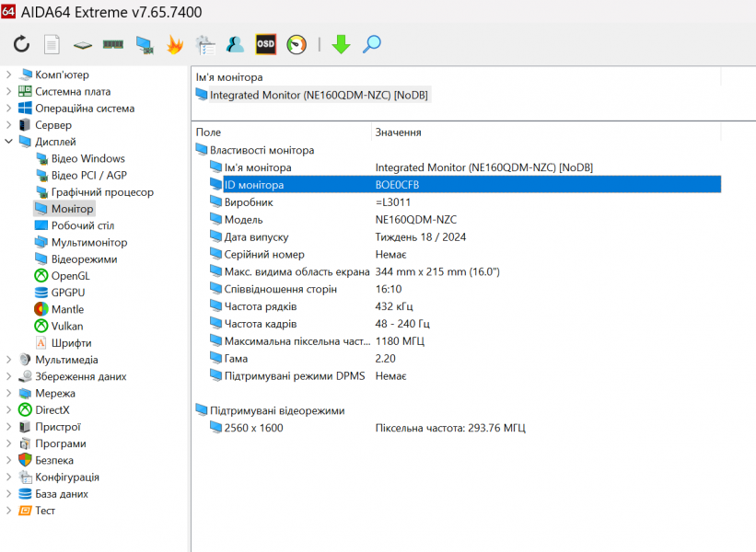
Task: Open Відеорежими tree item
Action: 85,259
